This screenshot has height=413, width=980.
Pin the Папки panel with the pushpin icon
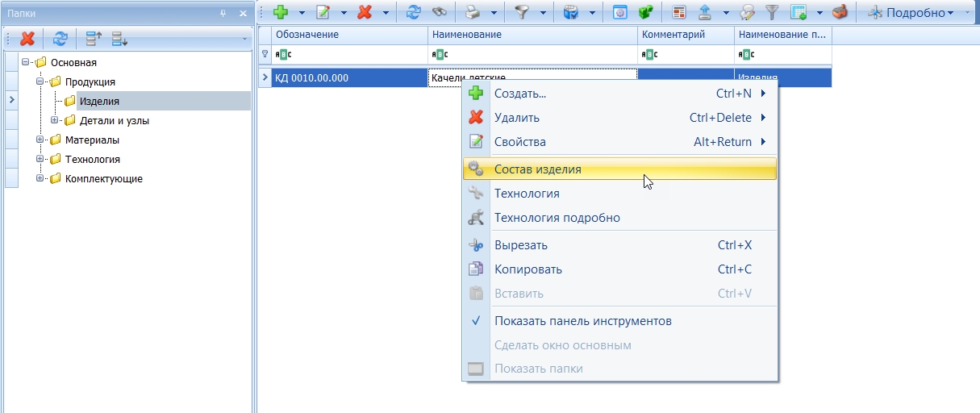[x=223, y=13]
